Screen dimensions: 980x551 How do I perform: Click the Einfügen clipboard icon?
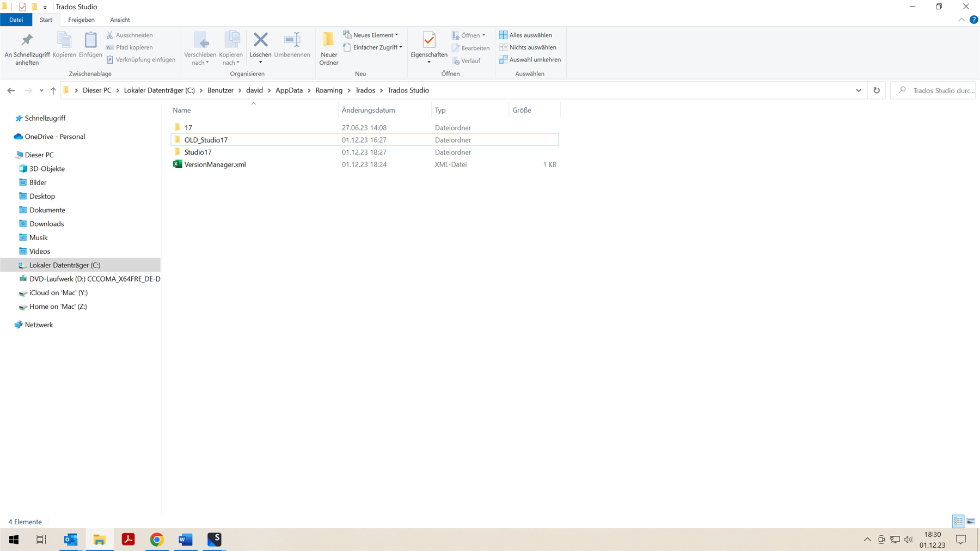coord(90,45)
